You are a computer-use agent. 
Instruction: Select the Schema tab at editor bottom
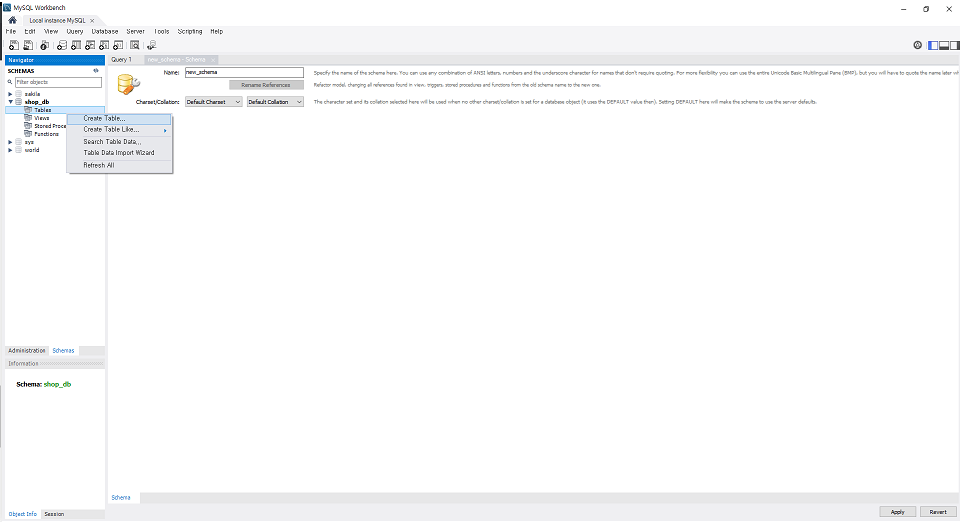pyautogui.click(x=121, y=498)
